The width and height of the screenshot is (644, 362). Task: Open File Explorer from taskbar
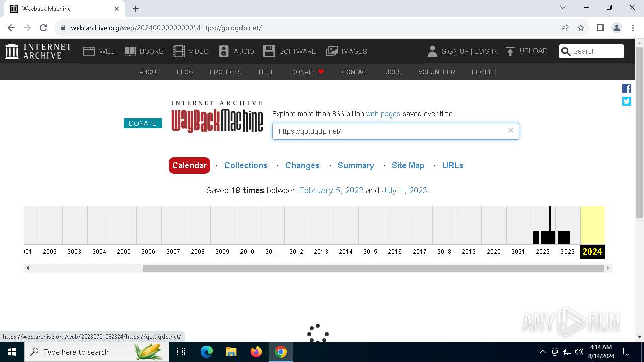[231, 352]
